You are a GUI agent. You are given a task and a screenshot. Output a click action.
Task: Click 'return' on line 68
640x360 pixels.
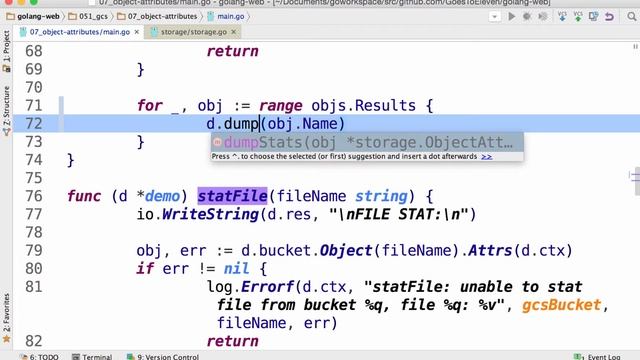coord(232,51)
